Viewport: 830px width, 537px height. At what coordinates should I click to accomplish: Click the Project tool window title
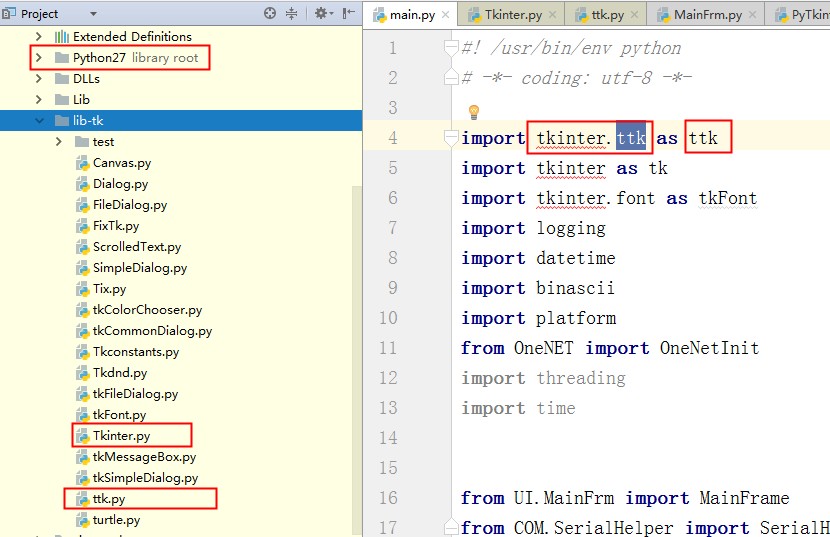tap(39, 14)
